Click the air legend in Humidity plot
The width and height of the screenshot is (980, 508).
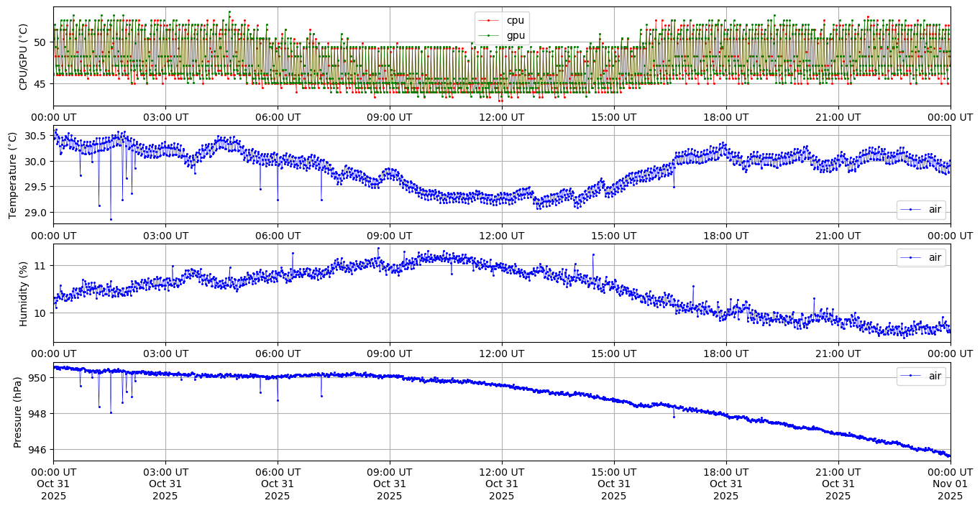tap(935, 257)
